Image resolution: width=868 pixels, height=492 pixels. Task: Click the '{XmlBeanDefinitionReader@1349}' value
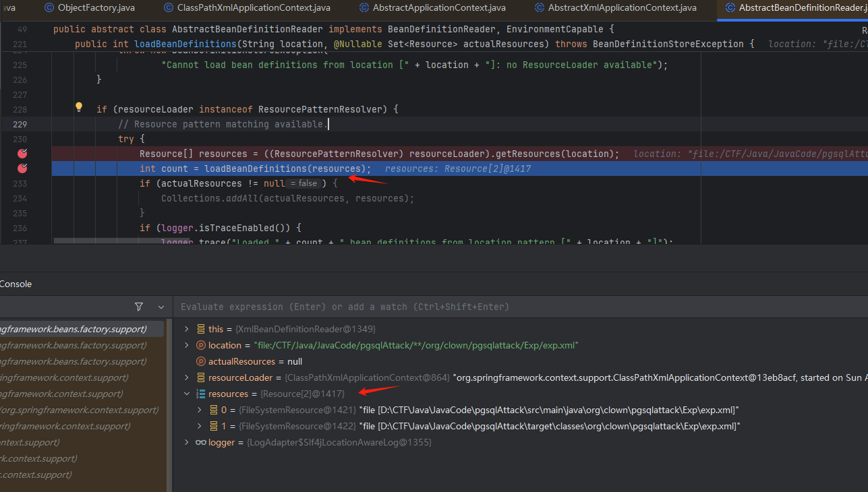(x=306, y=329)
